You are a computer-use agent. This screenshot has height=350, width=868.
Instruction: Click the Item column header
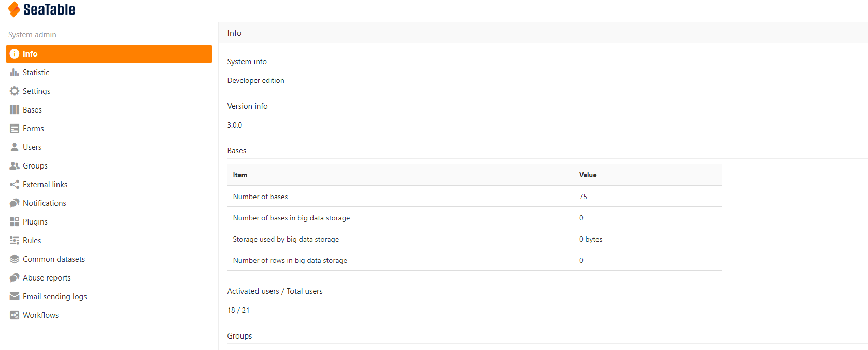pyautogui.click(x=240, y=175)
